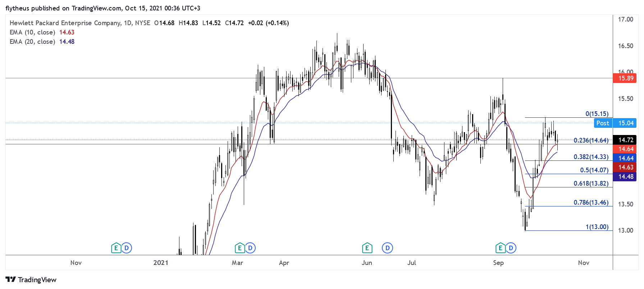Click the Apr label on time axis

pyautogui.click(x=284, y=263)
